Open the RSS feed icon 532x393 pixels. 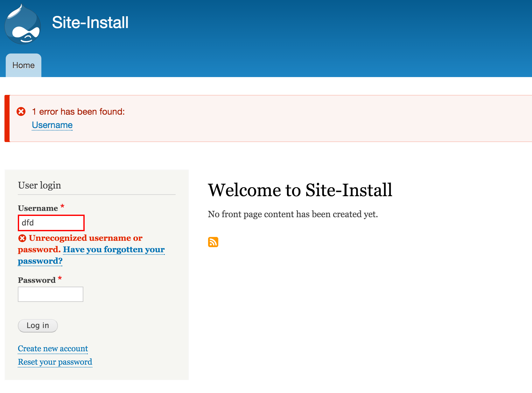tap(213, 242)
